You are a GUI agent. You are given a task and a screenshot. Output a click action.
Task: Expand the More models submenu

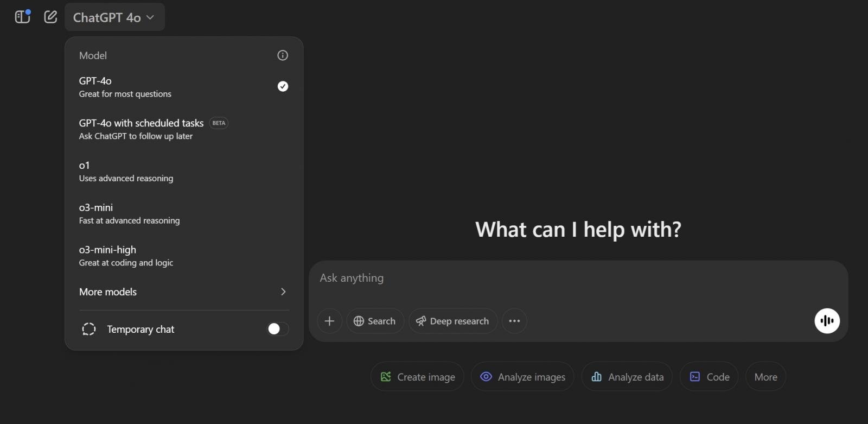[x=184, y=292]
